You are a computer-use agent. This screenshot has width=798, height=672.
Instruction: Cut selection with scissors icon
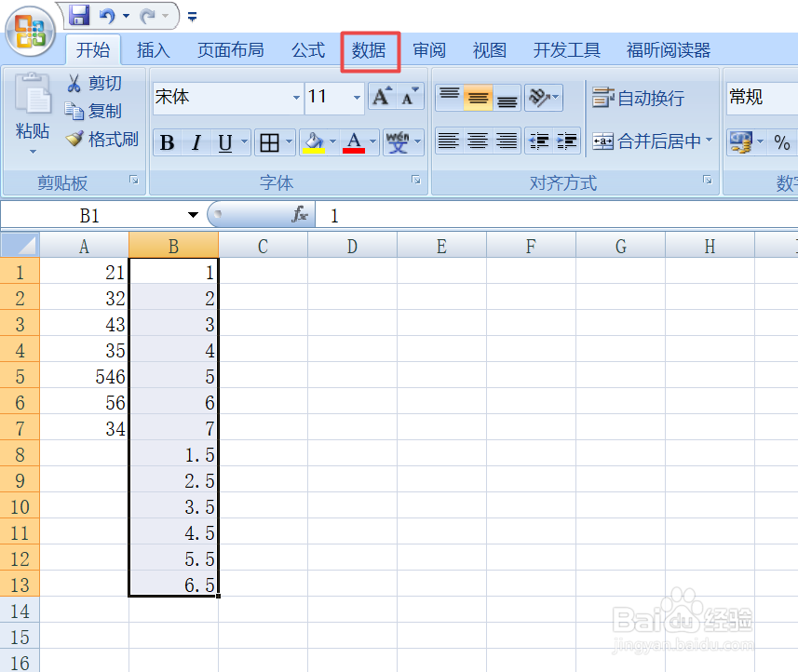coord(74,83)
